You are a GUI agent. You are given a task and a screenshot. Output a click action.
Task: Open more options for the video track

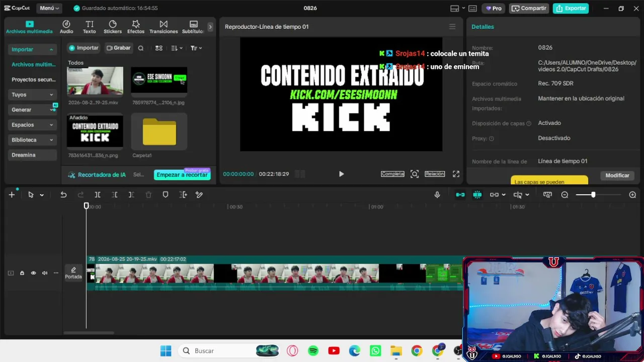coord(56,273)
